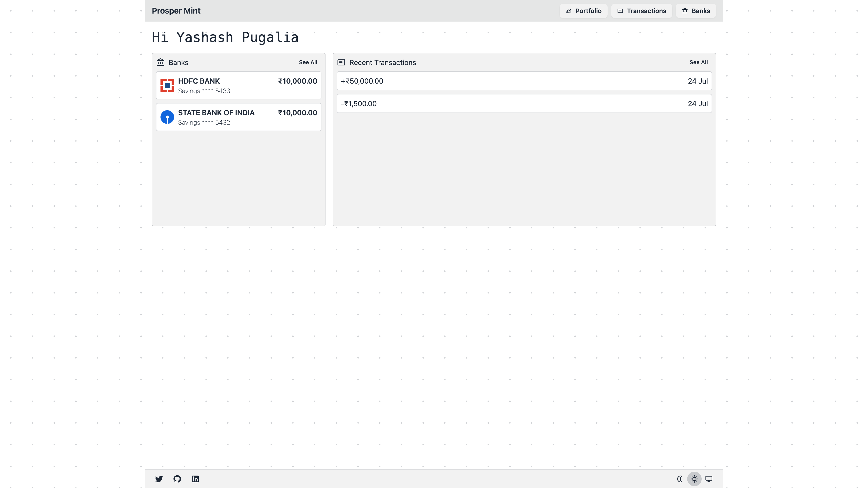Open the LinkedIn icon link
This screenshot has width=868, height=488.
click(195, 479)
